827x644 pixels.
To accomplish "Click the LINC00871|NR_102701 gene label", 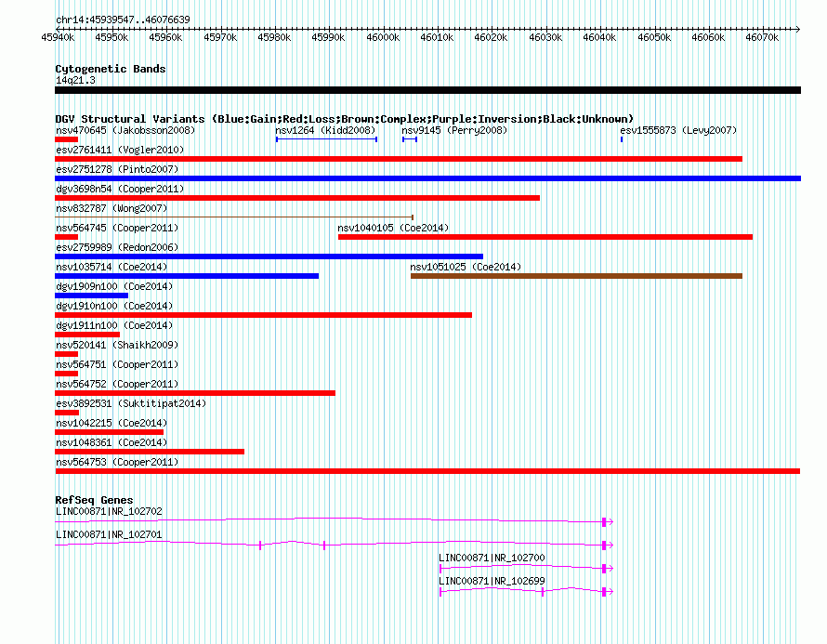I will pyautogui.click(x=109, y=534).
